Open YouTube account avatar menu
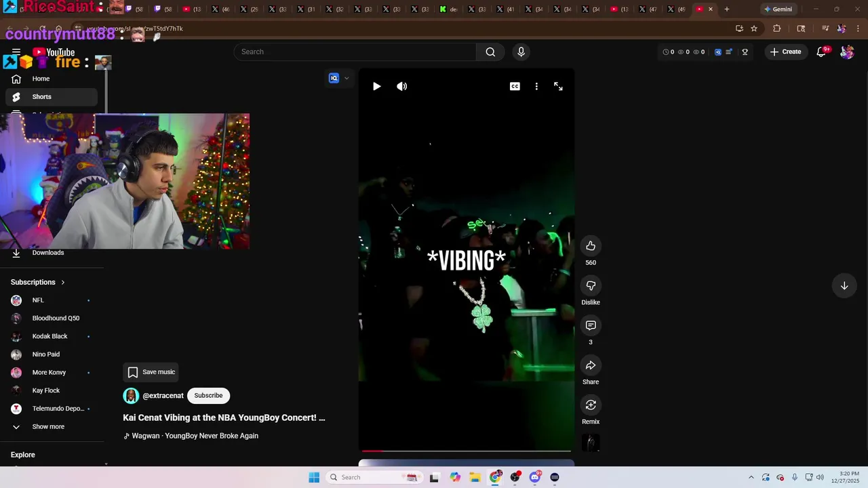The image size is (868, 488). click(847, 52)
